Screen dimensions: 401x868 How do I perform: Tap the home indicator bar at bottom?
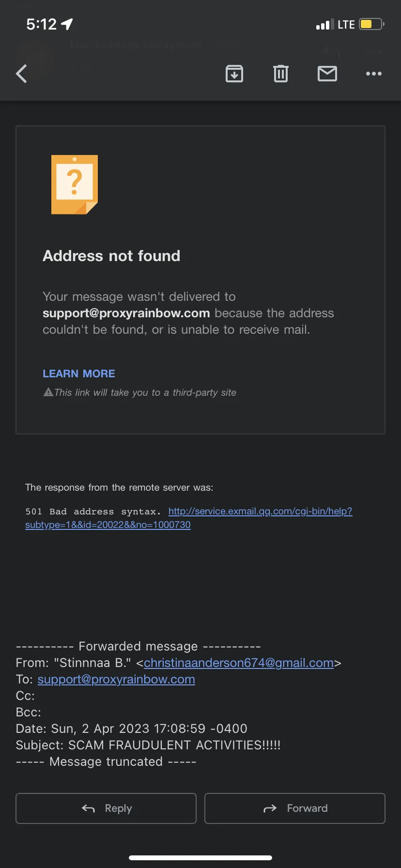pyautogui.click(x=200, y=857)
